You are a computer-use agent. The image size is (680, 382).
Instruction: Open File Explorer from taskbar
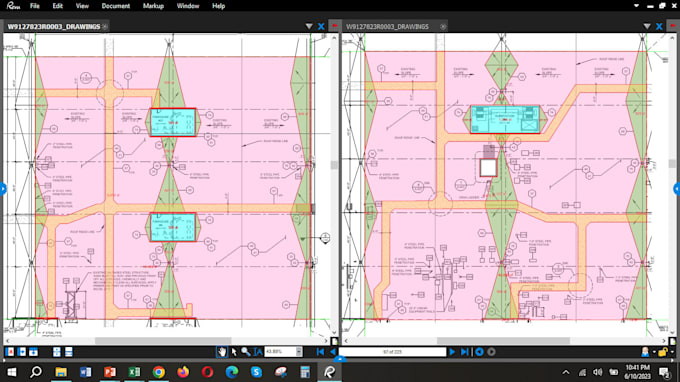click(x=61, y=372)
